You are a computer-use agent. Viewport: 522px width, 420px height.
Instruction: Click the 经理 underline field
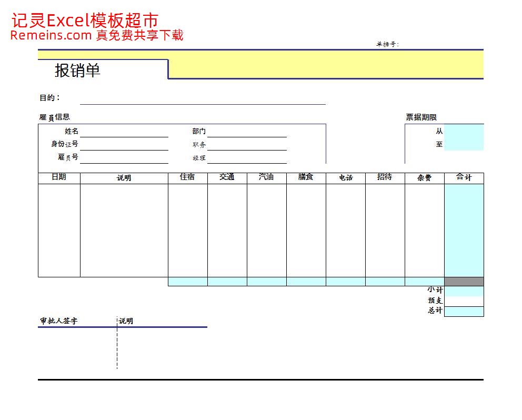click(247, 157)
